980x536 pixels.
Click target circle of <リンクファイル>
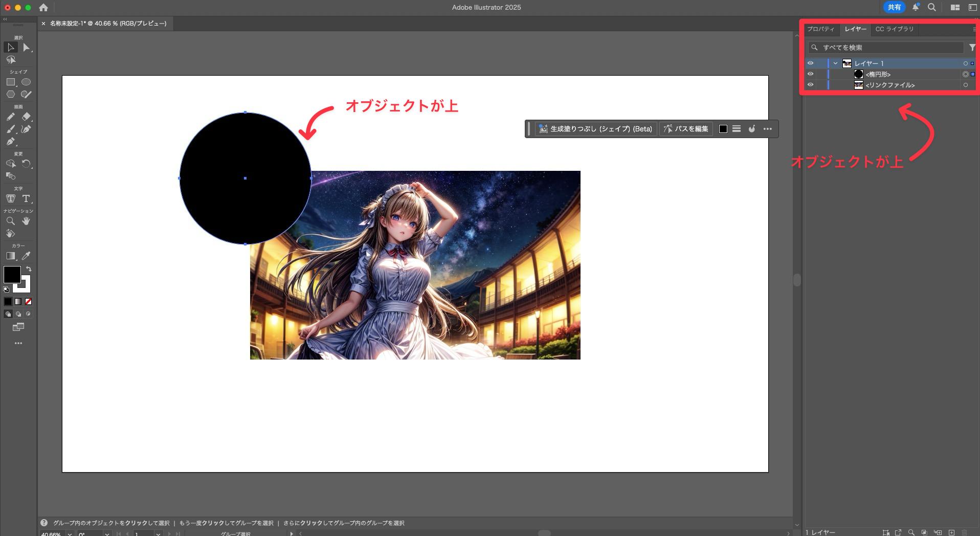(966, 85)
